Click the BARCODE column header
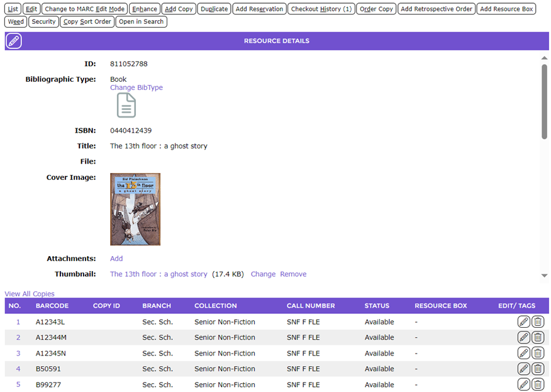 point(52,306)
